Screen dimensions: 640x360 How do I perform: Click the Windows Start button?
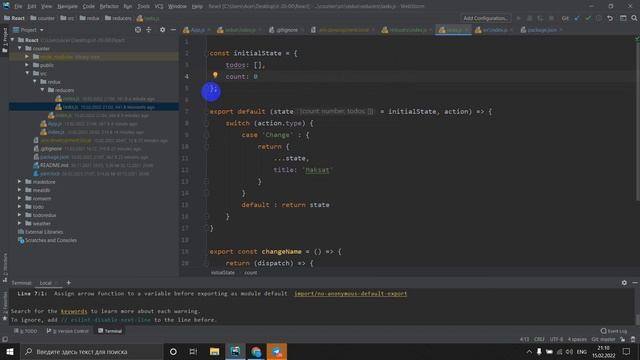pyautogui.click(x=10, y=351)
